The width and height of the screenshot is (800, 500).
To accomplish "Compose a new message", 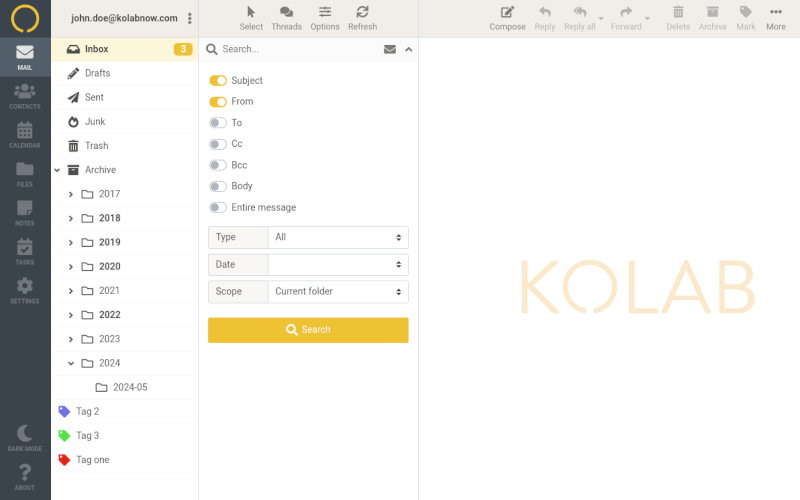I will [x=507, y=18].
